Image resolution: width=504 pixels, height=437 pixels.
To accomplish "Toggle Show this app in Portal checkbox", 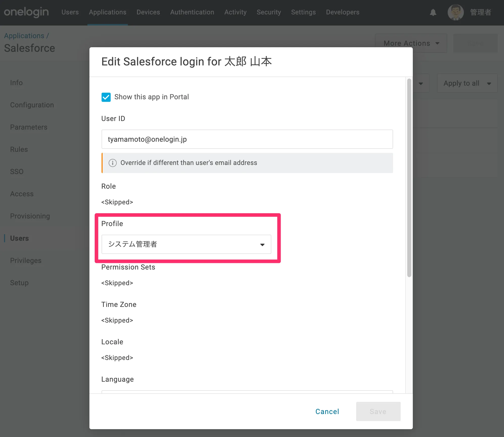I will 106,97.
